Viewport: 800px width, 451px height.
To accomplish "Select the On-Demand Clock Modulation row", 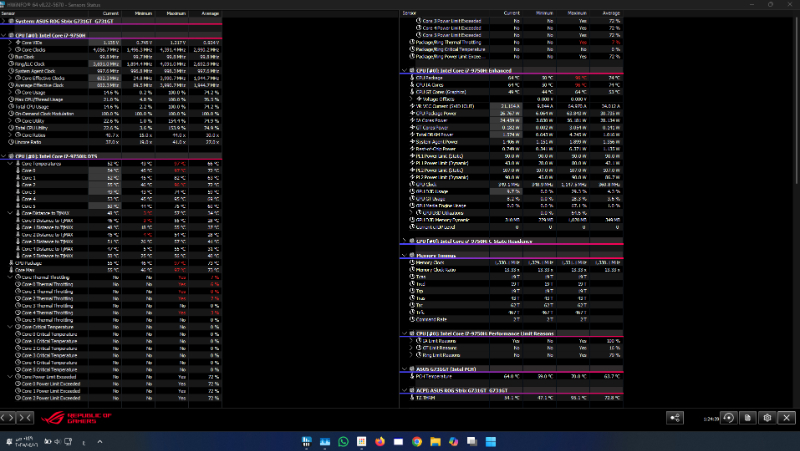I will tap(111, 114).
